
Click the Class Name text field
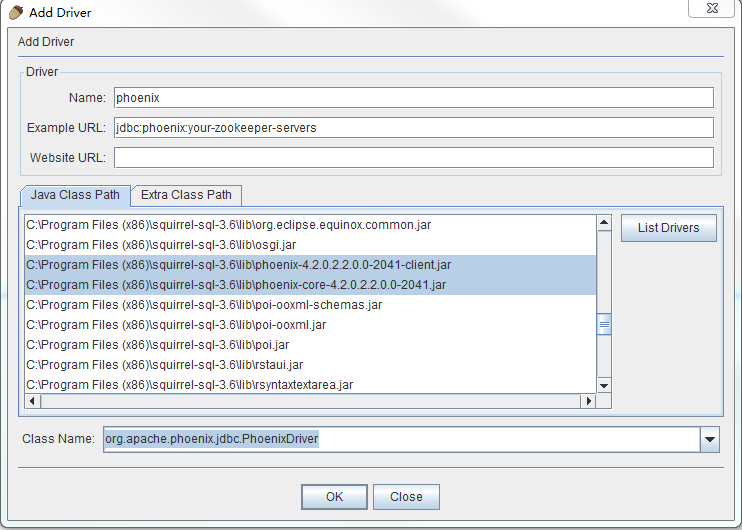coord(401,439)
